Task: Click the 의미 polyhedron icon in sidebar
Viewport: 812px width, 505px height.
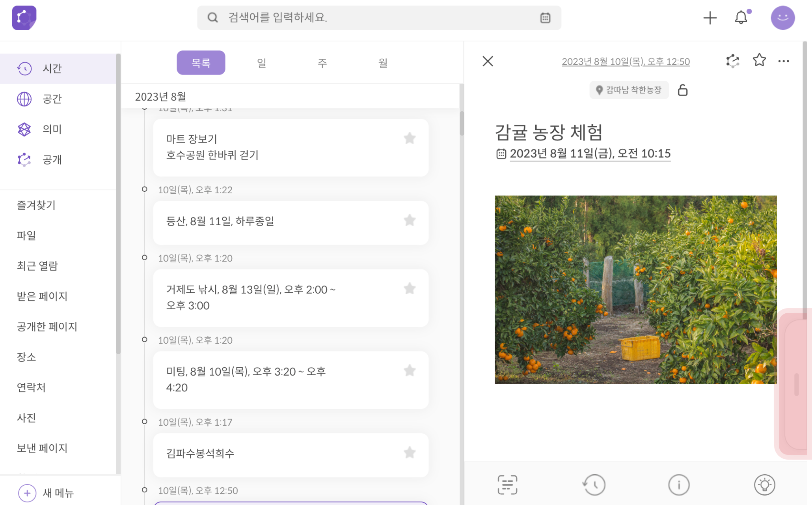Action: coord(24,129)
